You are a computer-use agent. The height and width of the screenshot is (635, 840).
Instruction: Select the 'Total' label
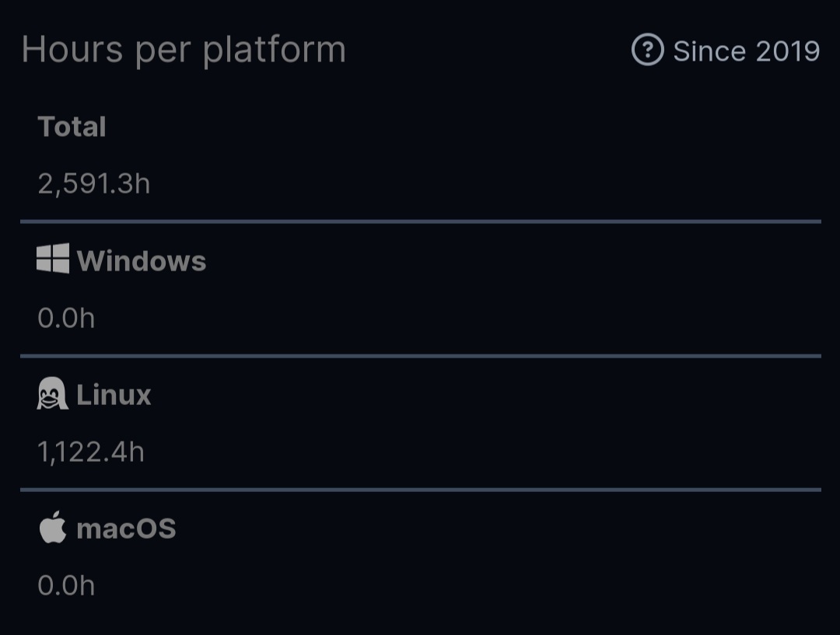click(x=72, y=127)
